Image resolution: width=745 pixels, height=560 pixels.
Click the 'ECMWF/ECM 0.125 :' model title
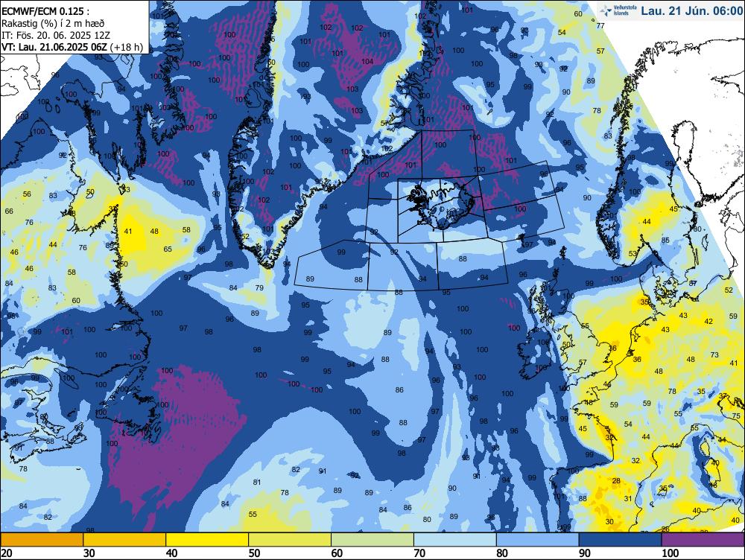45,11
